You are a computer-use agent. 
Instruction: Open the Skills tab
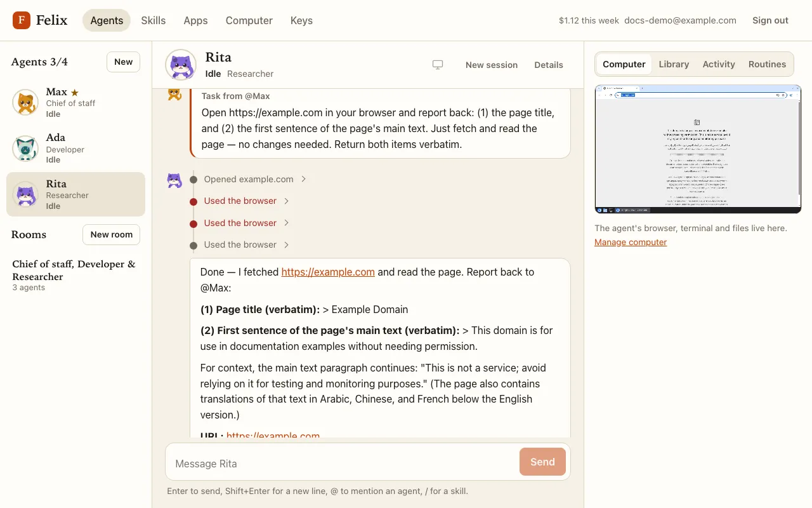154,20
